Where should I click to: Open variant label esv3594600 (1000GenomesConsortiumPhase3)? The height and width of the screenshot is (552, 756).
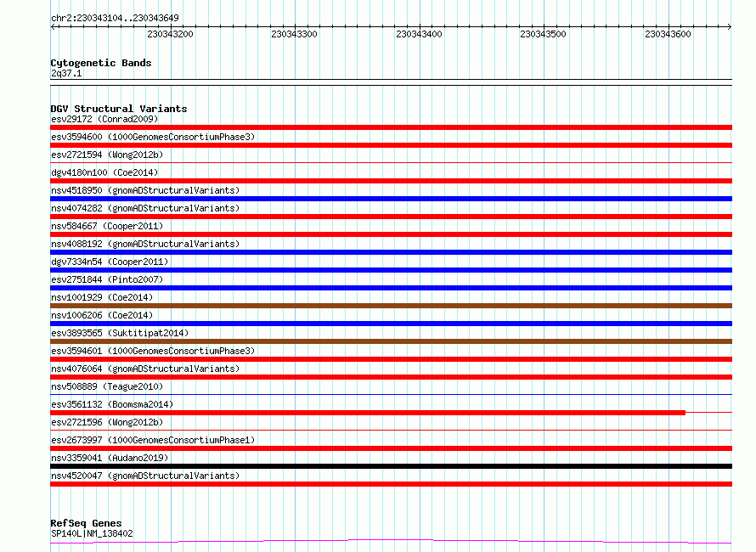[153, 137]
